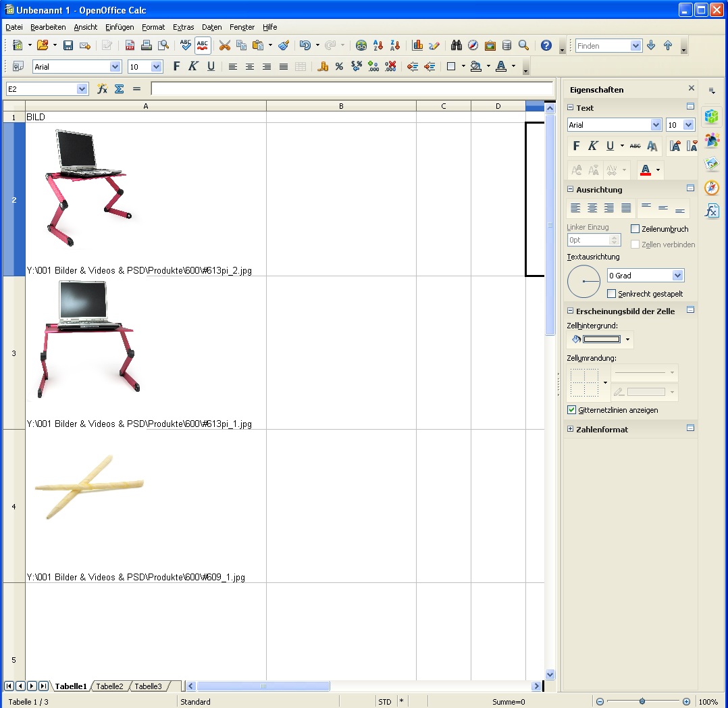Open the 0 Grad rotation dropdown
The image size is (728, 708).
pyautogui.click(x=677, y=276)
